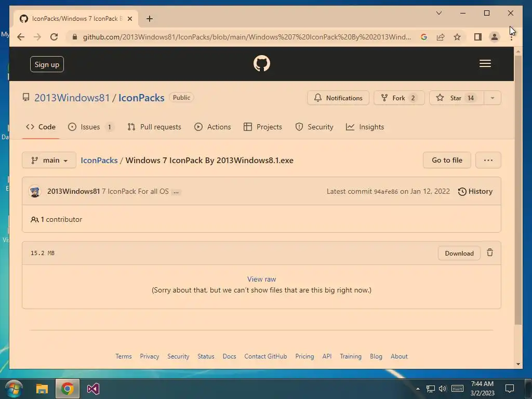This screenshot has width=532, height=399.
Task: View the repository Security tab
Action: pos(314,127)
